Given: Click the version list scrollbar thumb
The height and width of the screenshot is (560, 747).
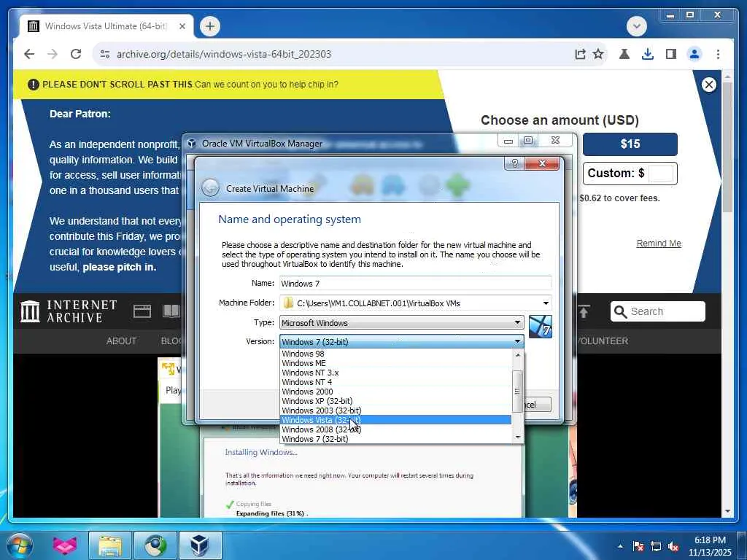Looking at the screenshot, I should (x=517, y=392).
